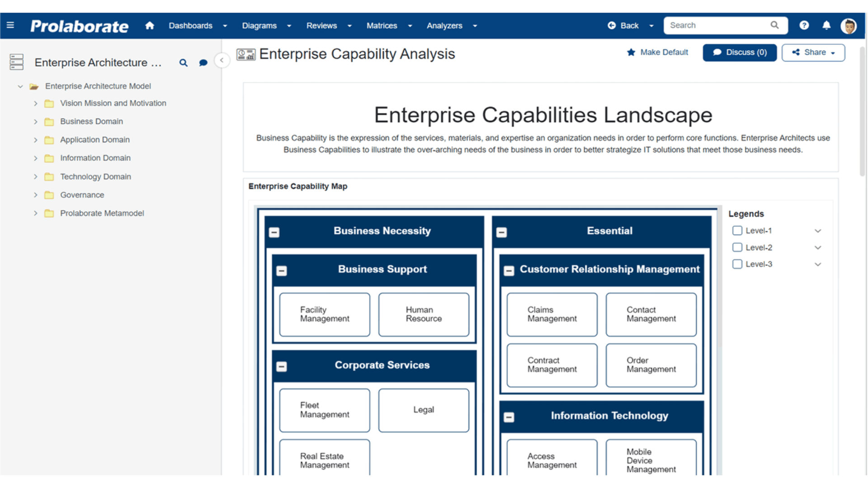
Task: Enable Level-3 in the Legends panel
Action: point(737,264)
